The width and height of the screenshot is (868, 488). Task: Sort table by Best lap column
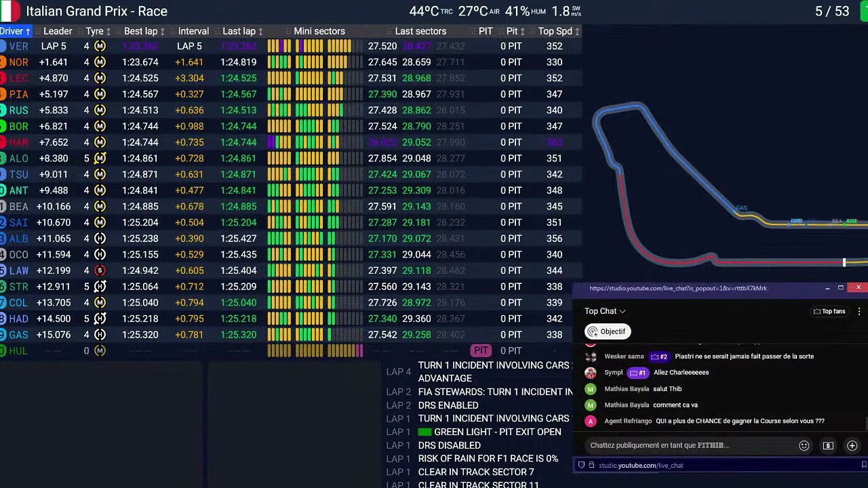tap(144, 31)
